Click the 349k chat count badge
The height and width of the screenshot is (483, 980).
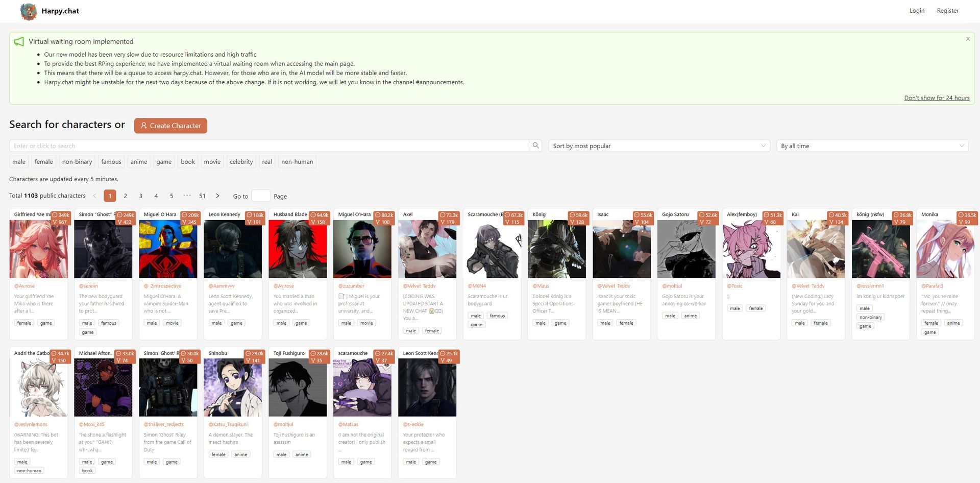point(61,215)
